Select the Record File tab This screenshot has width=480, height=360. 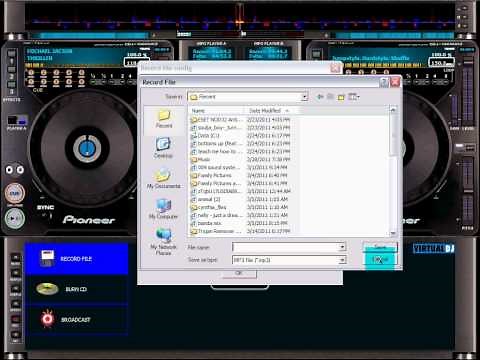coord(77,259)
